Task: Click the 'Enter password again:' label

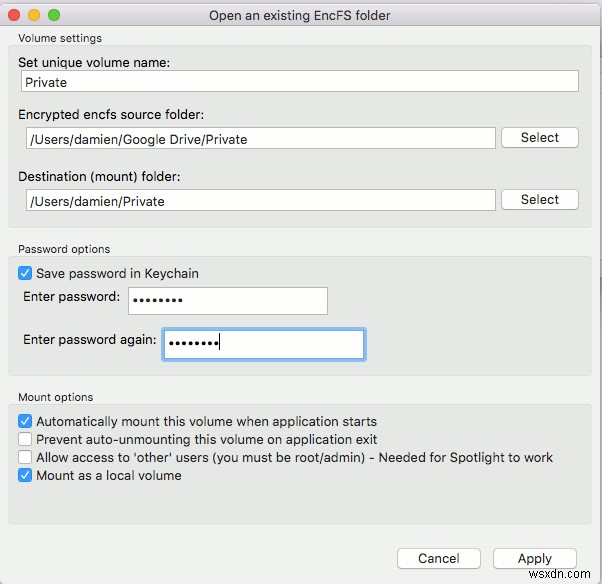Action: pyautogui.click(x=89, y=340)
